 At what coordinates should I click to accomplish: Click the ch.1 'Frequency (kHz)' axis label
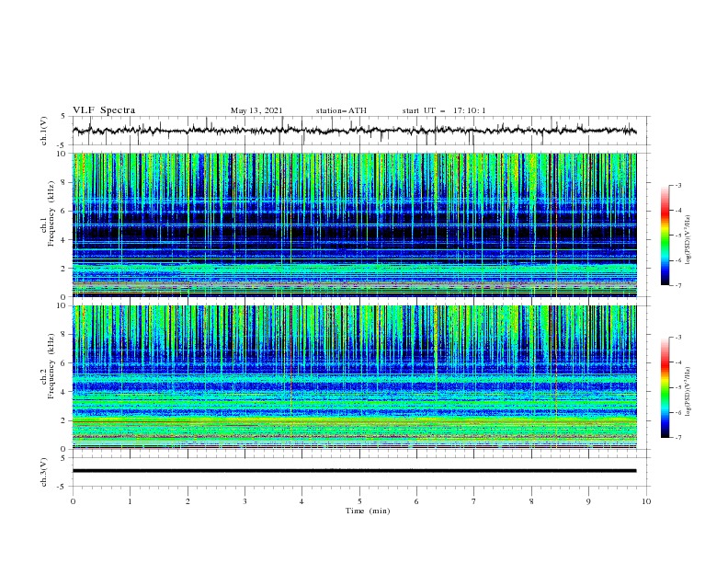(x=51, y=213)
